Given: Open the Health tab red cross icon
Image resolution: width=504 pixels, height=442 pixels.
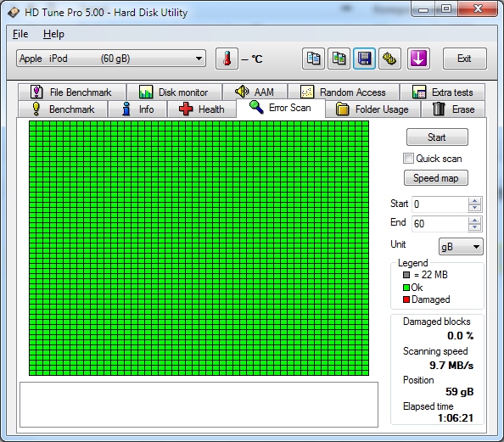Looking at the screenshot, I should [x=186, y=109].
